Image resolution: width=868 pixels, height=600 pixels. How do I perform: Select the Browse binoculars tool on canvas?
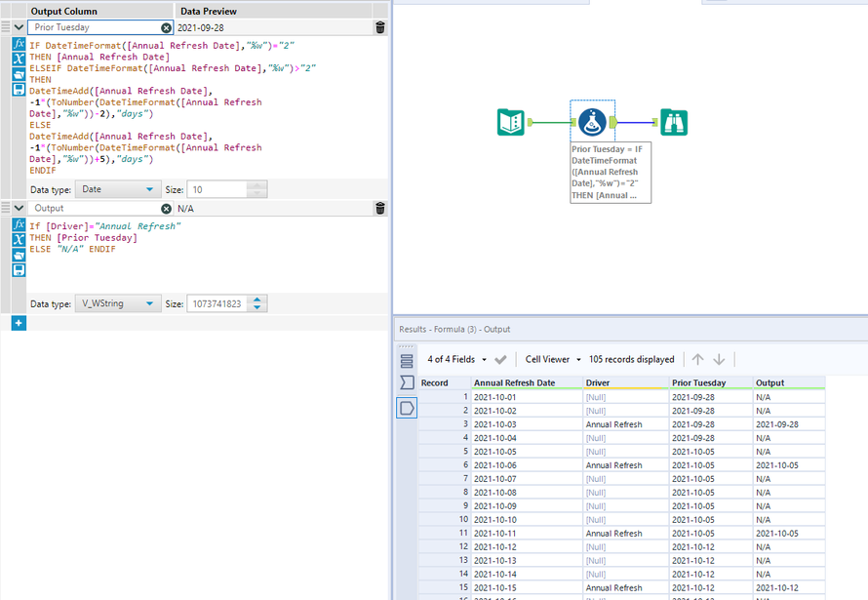[x=674, y=122]
